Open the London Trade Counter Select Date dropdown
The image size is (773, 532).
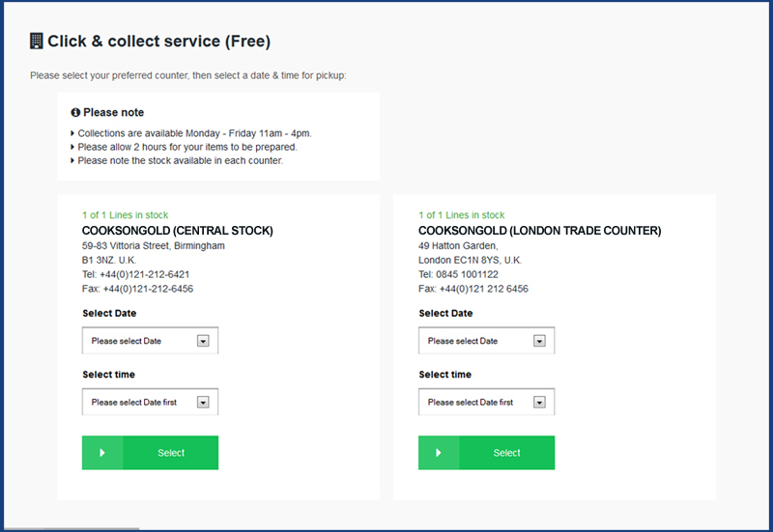pos(486,341)
